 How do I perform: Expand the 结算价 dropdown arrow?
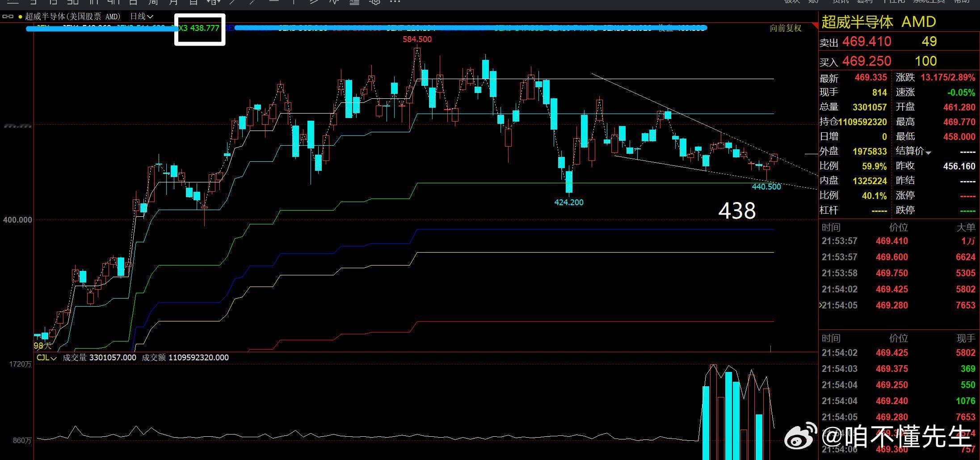928,152
